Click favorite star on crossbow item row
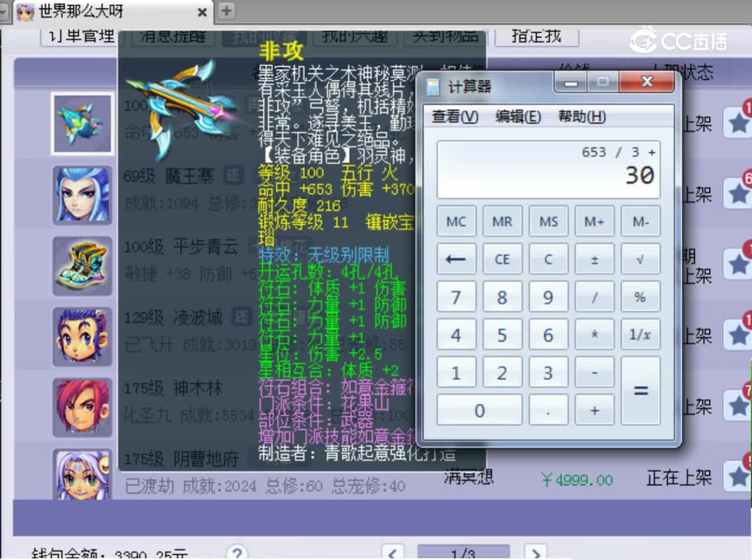Screen dimensions: 752x560 point(738,123)
